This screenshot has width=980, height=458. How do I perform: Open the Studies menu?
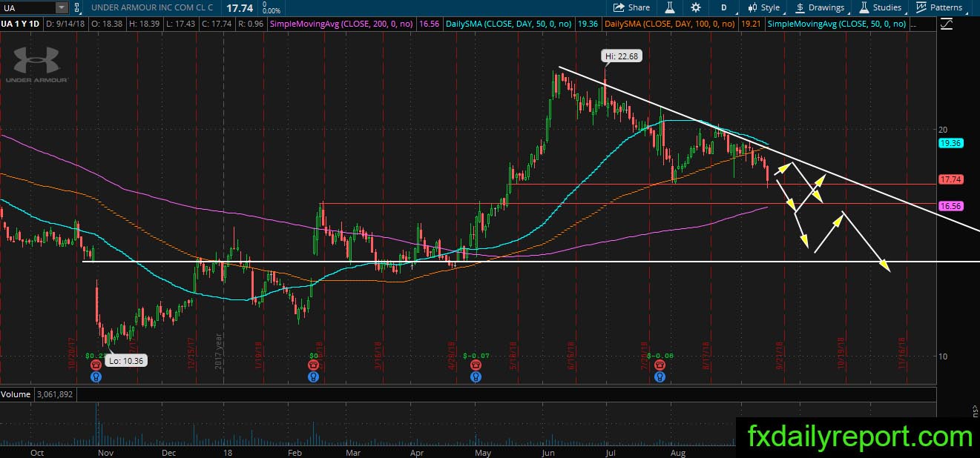[x=881, y=7]
